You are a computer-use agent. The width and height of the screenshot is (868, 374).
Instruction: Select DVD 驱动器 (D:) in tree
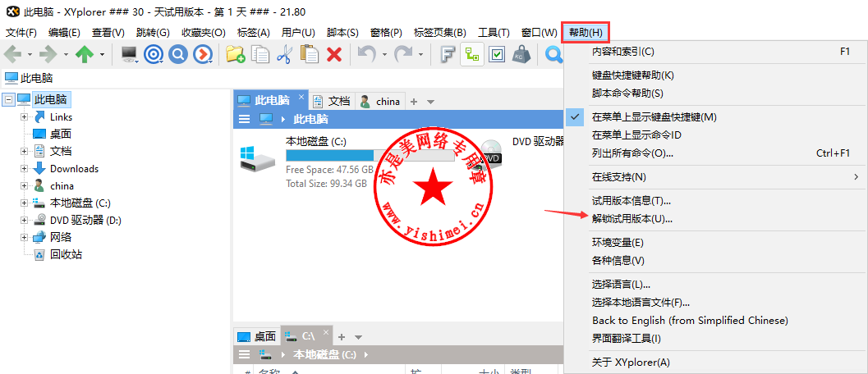point(85,220)
